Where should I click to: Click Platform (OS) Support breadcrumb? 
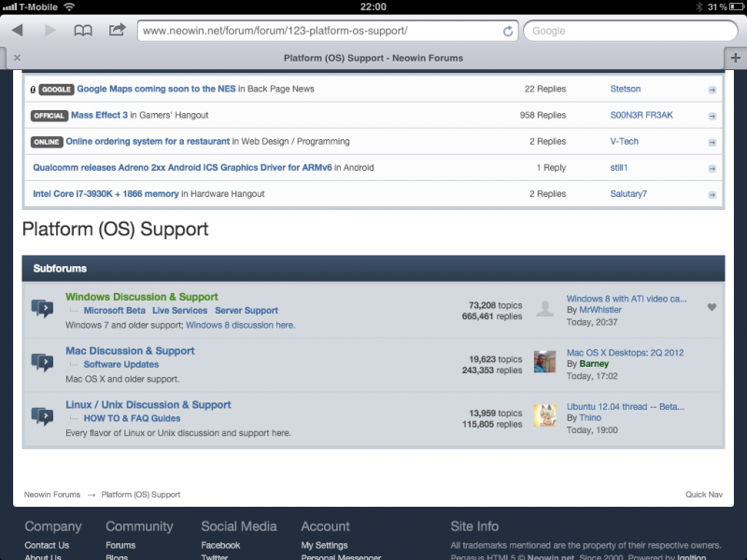point(141,495)
